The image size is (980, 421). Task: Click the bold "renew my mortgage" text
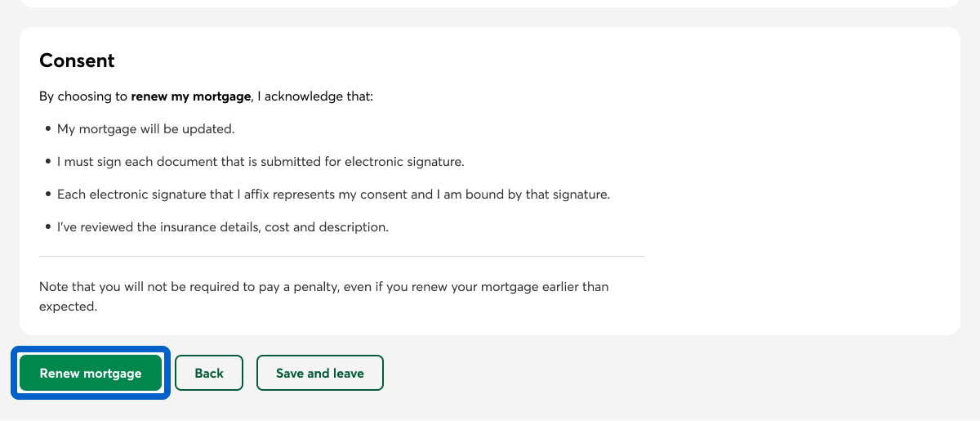[190, 96]
